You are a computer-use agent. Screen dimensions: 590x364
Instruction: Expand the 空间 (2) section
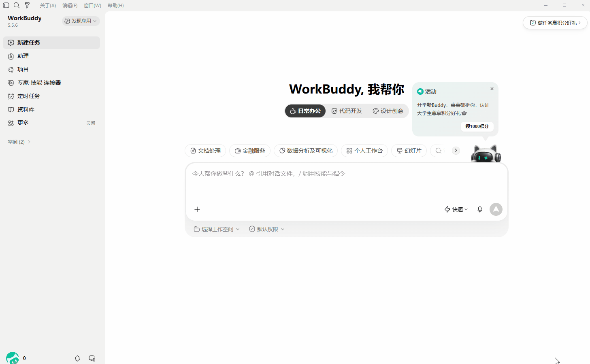(19, 142)
